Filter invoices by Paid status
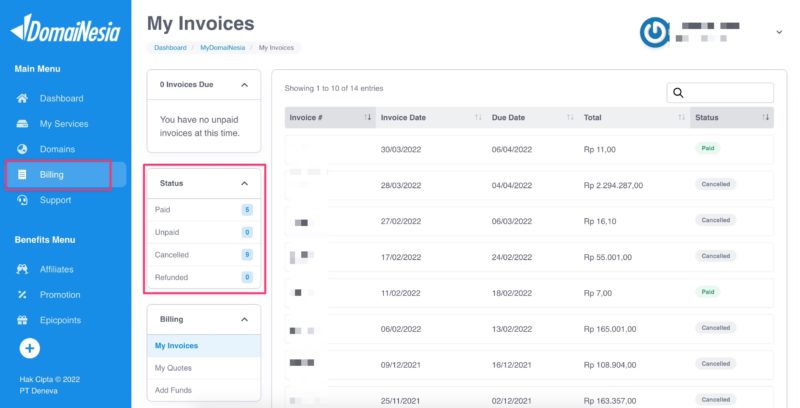Viewport: 800px width, 408px height. point(163,210)
